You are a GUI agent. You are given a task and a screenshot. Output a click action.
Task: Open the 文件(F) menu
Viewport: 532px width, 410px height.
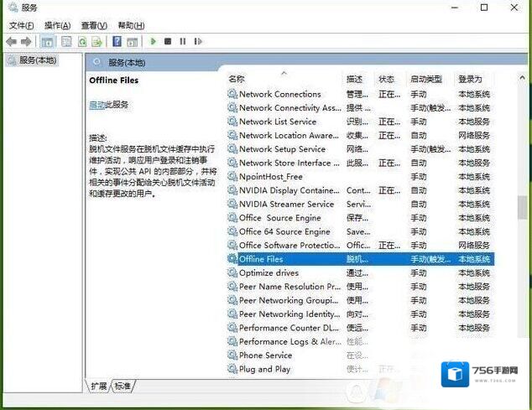tap(23, 26)
